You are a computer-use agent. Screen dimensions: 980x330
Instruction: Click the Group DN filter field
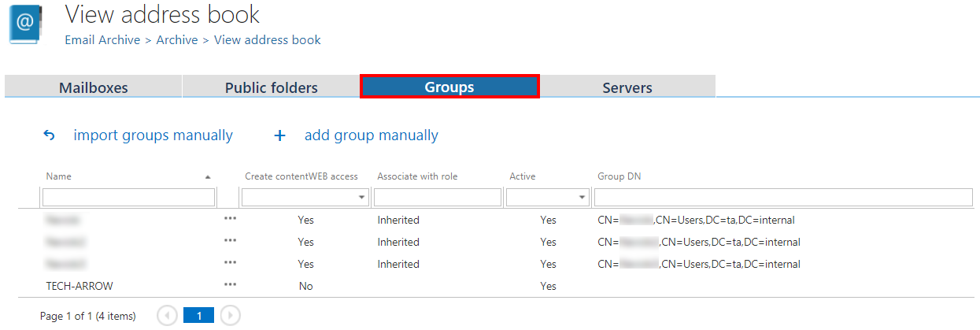coord(782,198)
